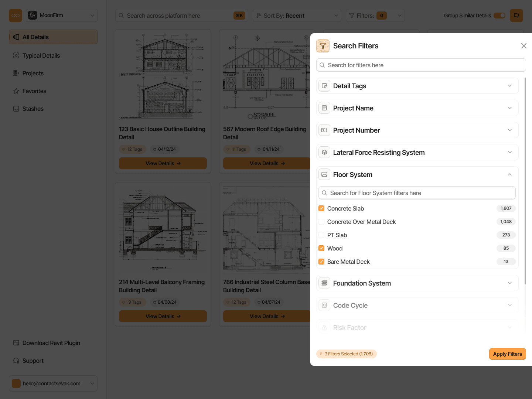The image size is (532, 399).
Task: Click the Stashes sidebar icon
Action: click(x=16, y=109)
